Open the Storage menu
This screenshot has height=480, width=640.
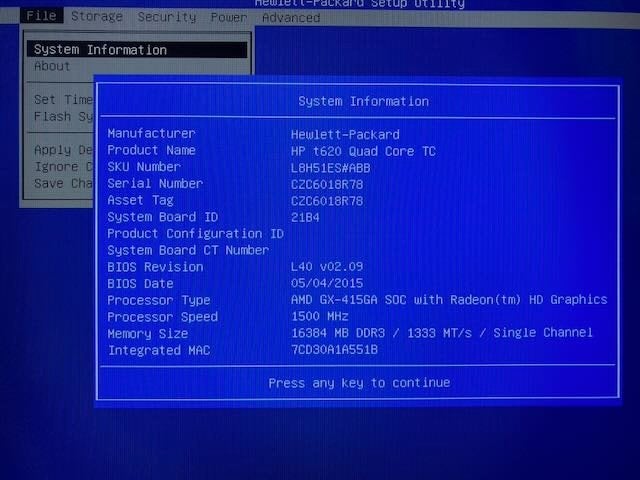(x=97, y=16)
